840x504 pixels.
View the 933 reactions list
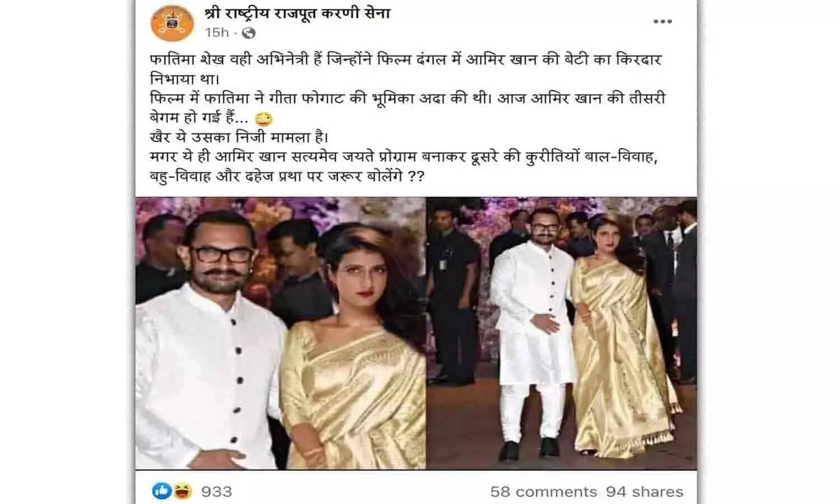216,492
